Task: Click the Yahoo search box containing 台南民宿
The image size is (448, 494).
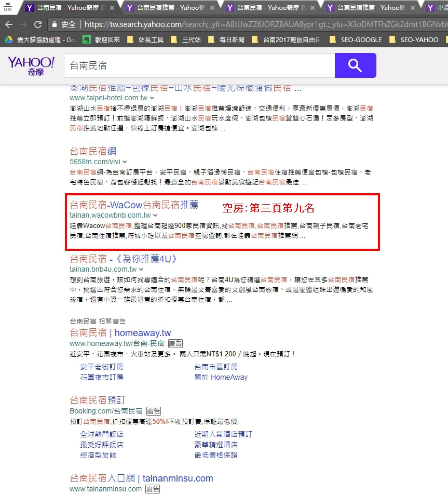Action: [x=199, y=65]
